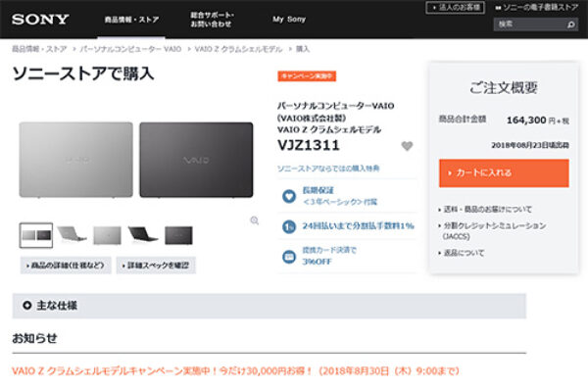Click the SONY logo
Viewport: 588px width, 389px height.
(x=40, y=20)
